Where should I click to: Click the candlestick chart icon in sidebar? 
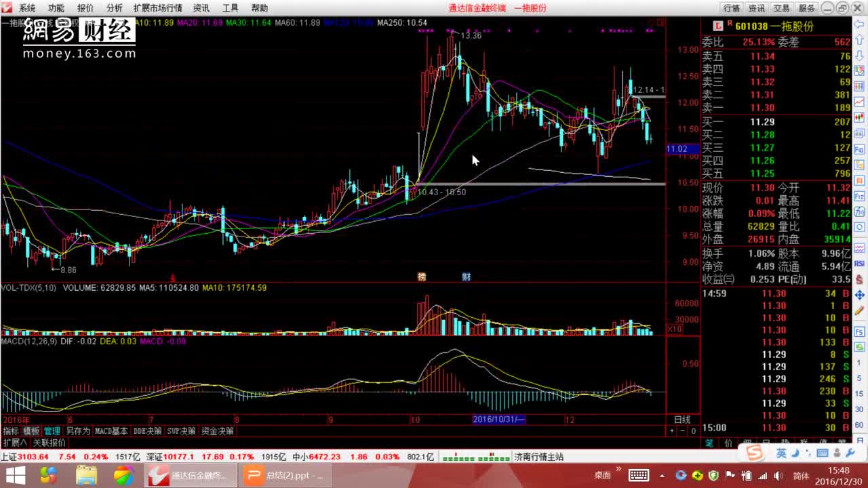[859, 117]
